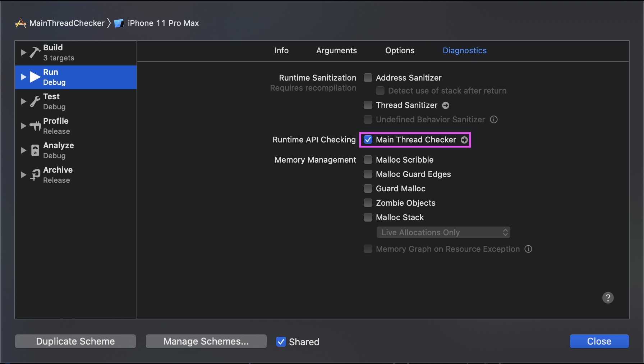The height and width of the screenshot is (364, 644).
Task: Expand the Run scheme disclosure triangle
Action: coord(23,77)
